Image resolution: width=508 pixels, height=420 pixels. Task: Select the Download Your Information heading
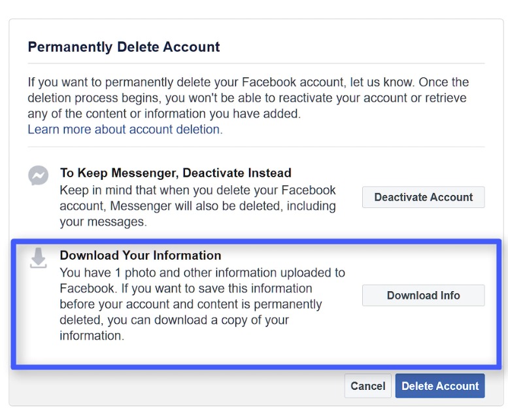[x=141, y=255]
